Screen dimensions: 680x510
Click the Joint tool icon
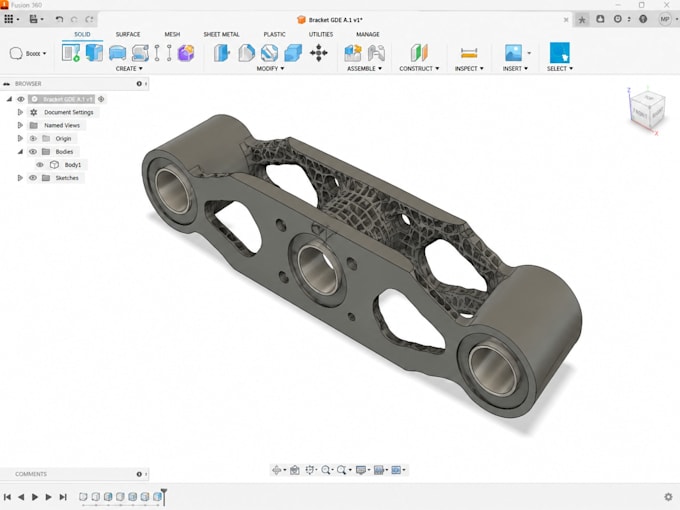coord(376,53)
